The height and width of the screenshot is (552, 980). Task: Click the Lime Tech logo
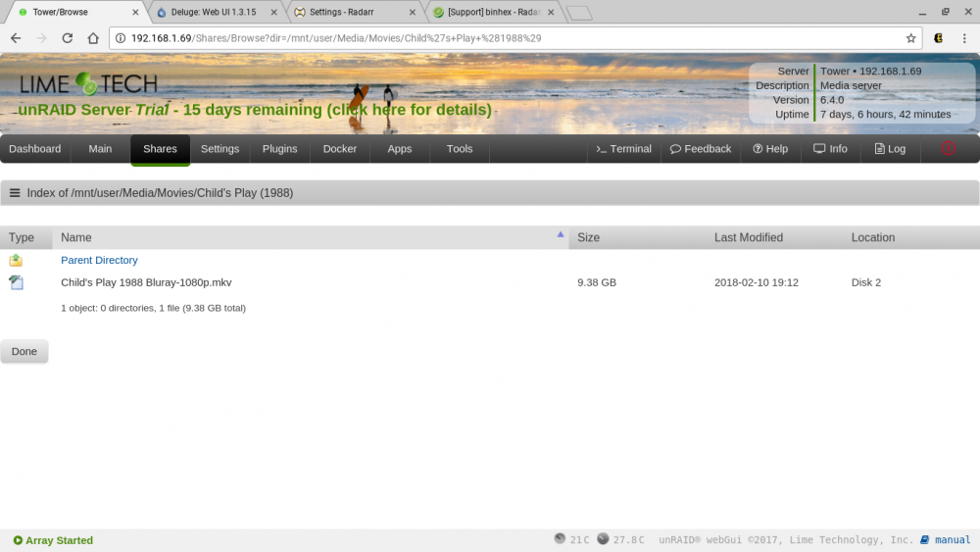click(89, 83)
